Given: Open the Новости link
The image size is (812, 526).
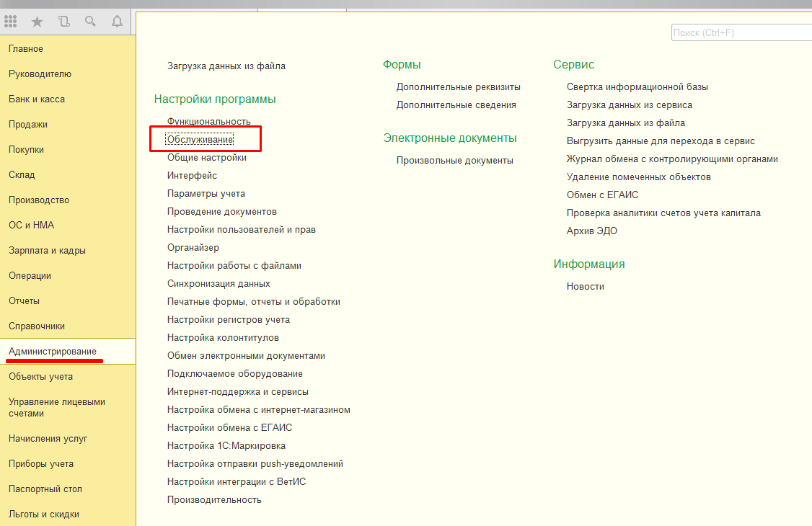Looking at the screenshot, I should click(585, 287).
